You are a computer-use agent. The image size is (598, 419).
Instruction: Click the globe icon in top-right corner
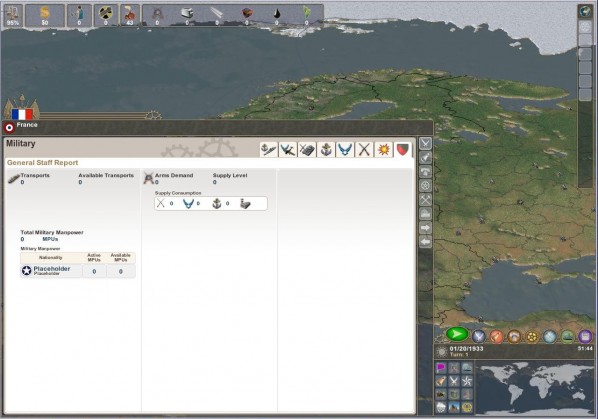pyautogui.click(x=585, y=11)
